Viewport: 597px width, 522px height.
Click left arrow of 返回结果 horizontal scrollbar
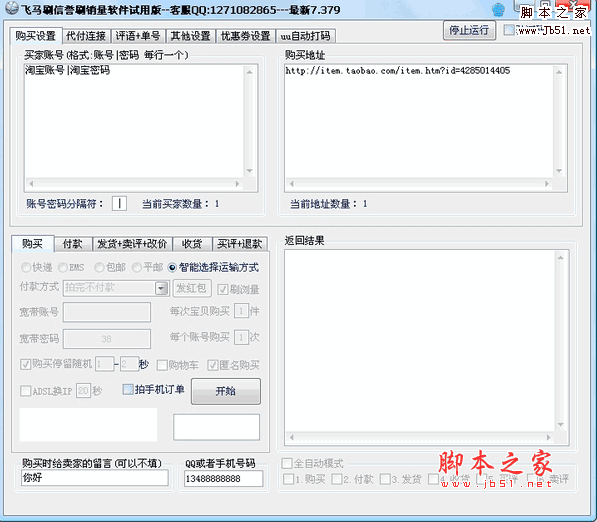[x=292, y=438]
